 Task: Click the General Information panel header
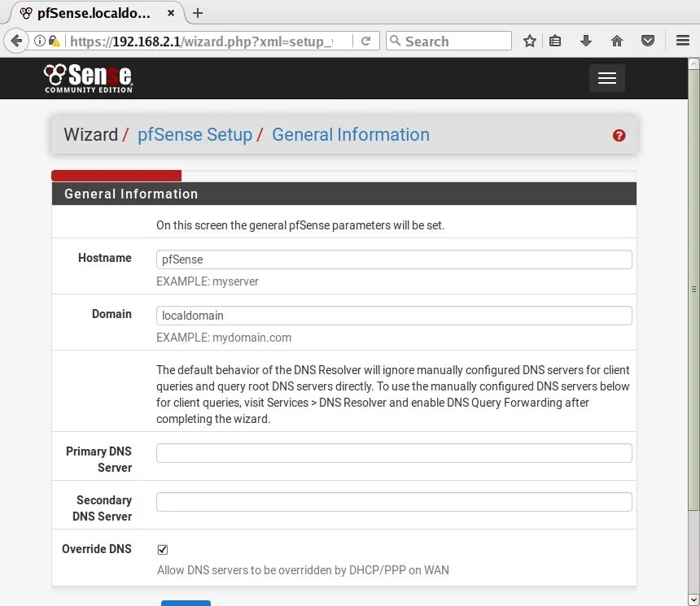(x=344, y=194)
